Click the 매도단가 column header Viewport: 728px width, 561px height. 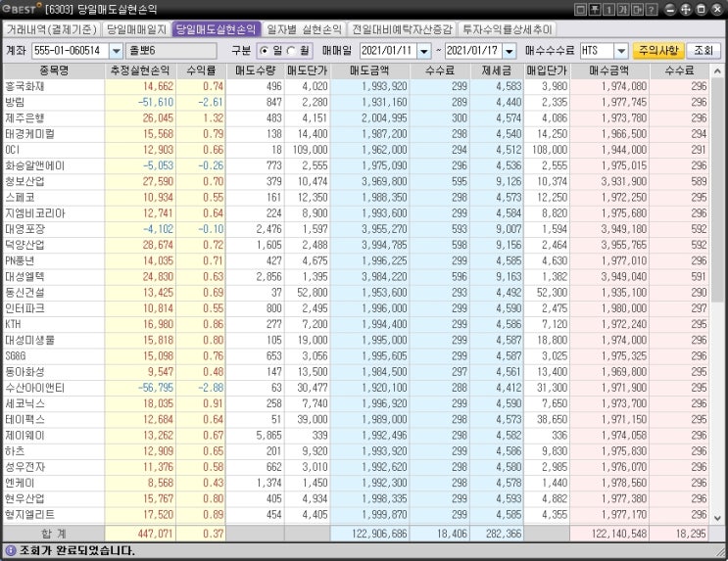coord(307,71)
